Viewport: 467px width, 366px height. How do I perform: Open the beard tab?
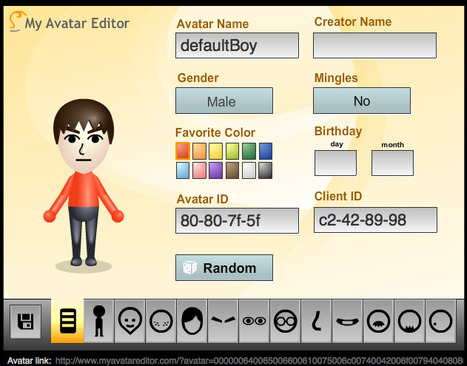[x=410, y=321]
